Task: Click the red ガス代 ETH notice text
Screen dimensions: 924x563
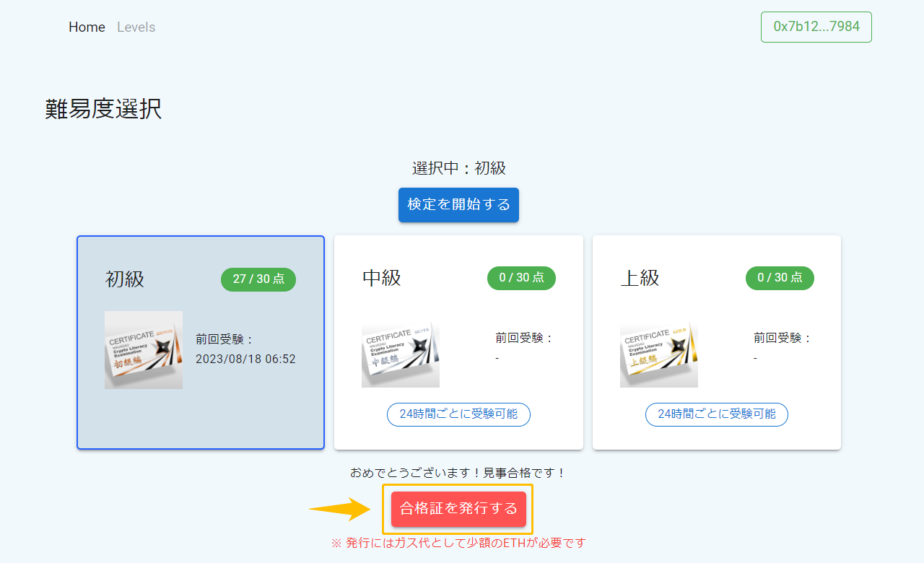Action: point(458,543)
